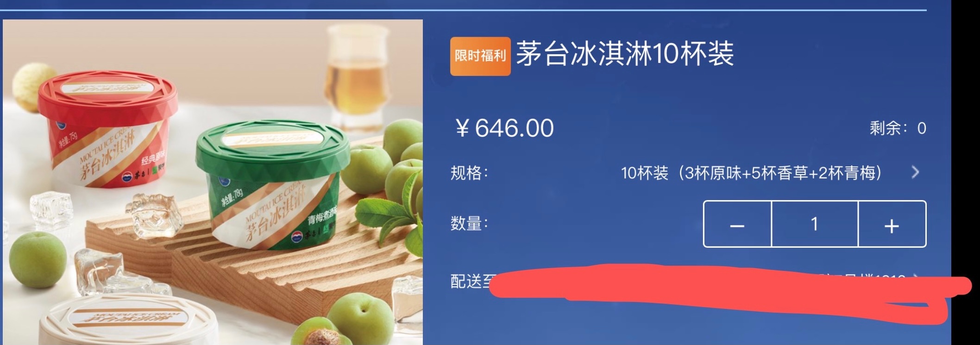Click the orange 限时福利 badge
Screen dimensions: 980x345
[x=480, y=56]
